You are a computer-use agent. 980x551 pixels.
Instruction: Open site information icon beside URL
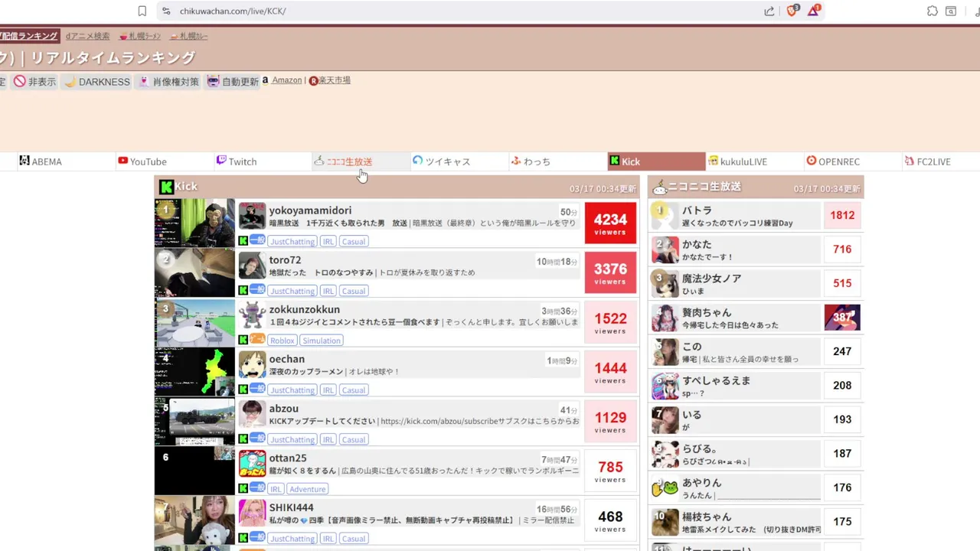[165, 11]
